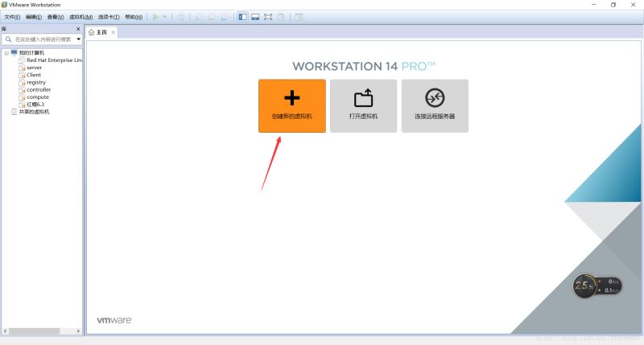The width and height of the screenshot is (644, 345).
Task: Open the 文件(F) menu
Action: pyautogui.click(x=12, y=17)
